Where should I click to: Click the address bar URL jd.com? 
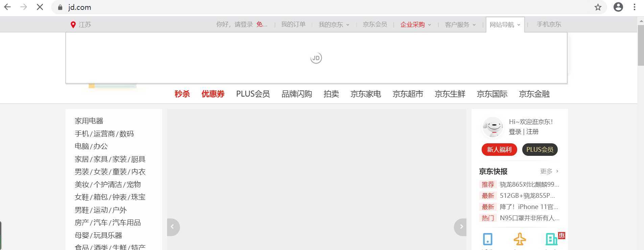coord(80,7)
